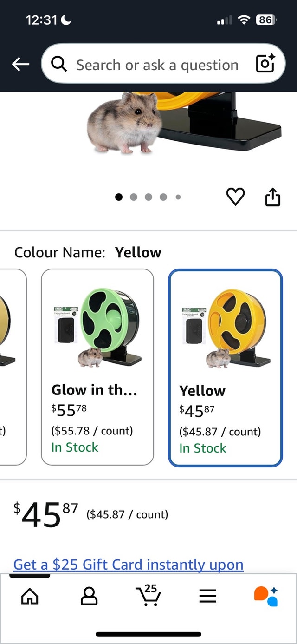Screen dimensions: 297x644
Task: Jump to the second image dot
Action: coord(134,197)
